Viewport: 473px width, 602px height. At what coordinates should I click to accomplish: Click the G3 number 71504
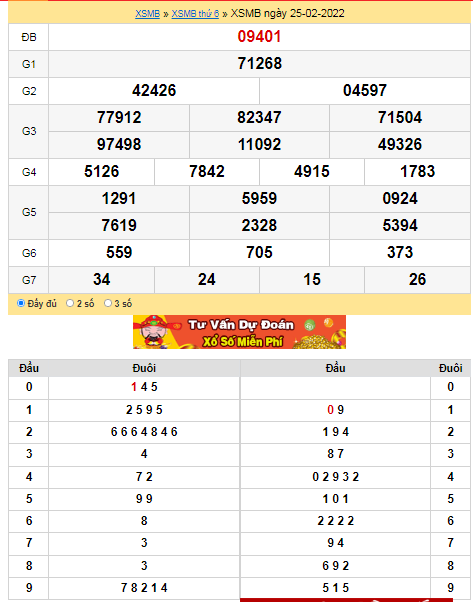click(400, 117)
